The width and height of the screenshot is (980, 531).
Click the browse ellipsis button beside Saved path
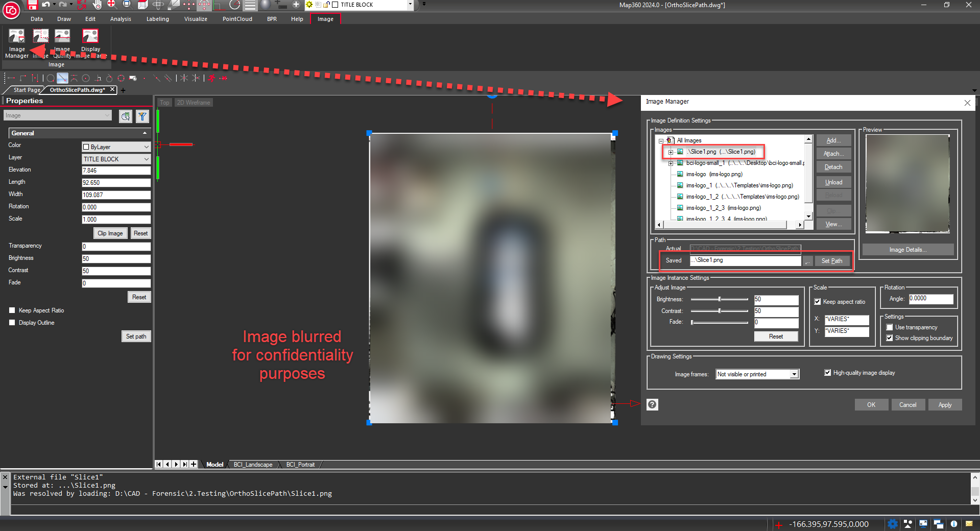pyautogui.click(x=807, y=261)
